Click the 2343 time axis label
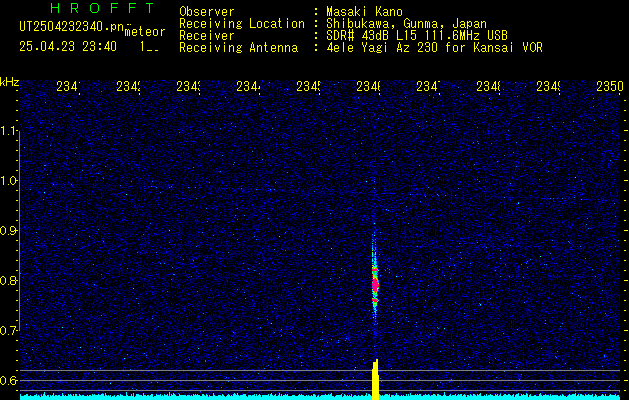Viewport: 629px width, 400px height. point(189,86)
